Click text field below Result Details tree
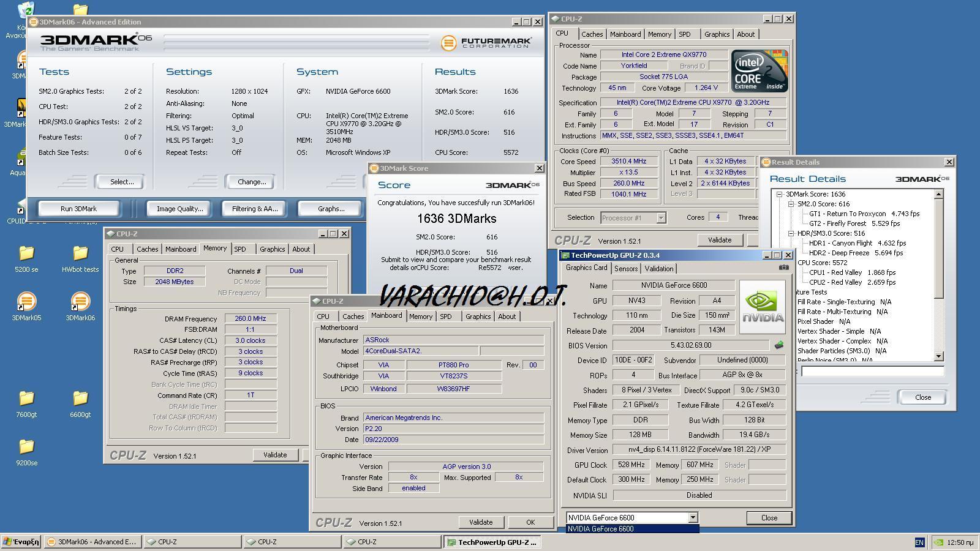The height and width of the screenshot is (551, 980). [x=873, y=371]
